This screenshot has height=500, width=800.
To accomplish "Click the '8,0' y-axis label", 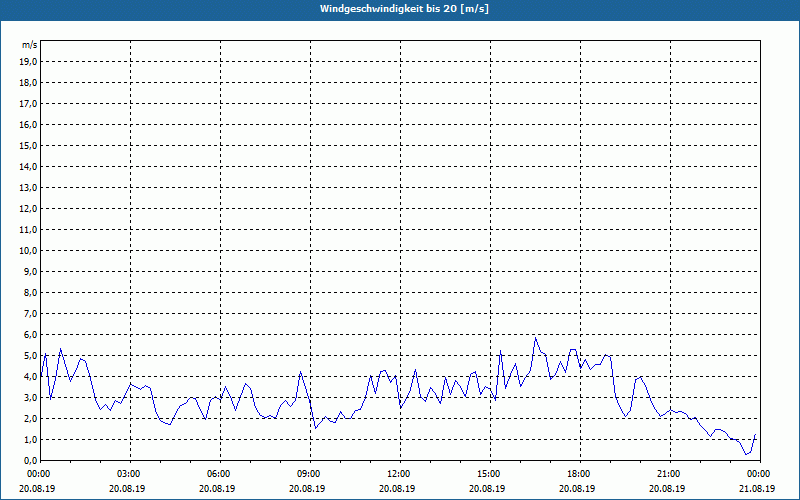I will 31,292.
